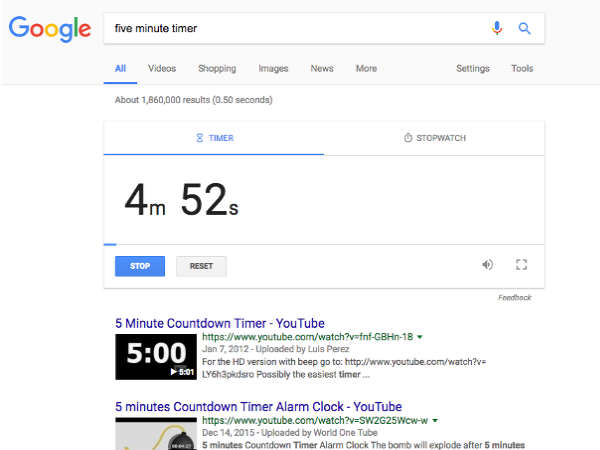Click the 4m 52s countdown display

(181, 199)
